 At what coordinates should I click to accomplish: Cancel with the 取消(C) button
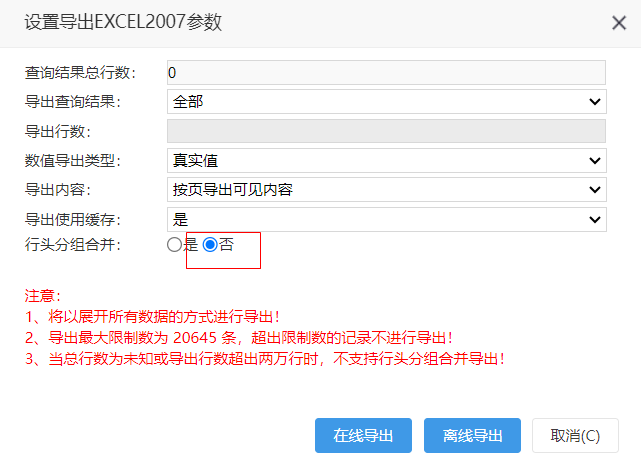[575, 436]
